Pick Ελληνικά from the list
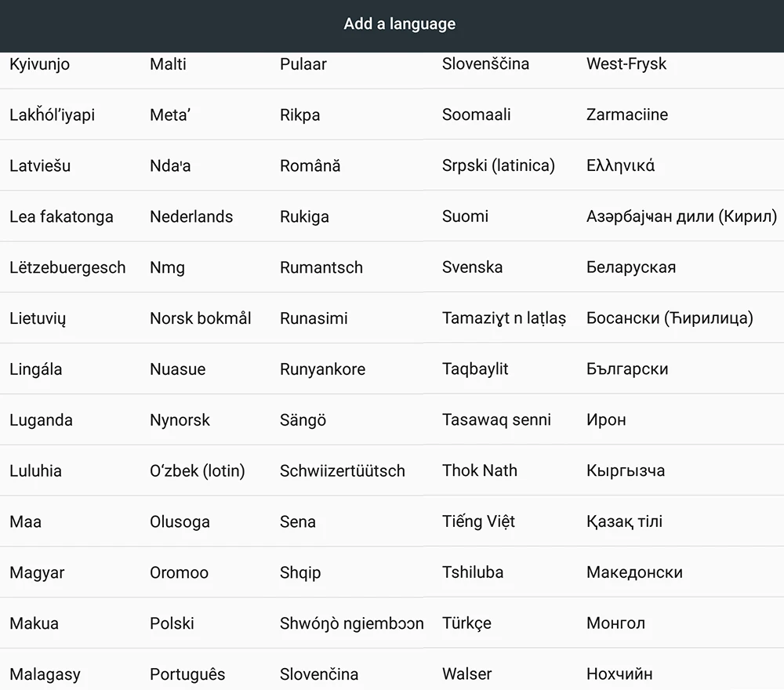 click(620, 165)
